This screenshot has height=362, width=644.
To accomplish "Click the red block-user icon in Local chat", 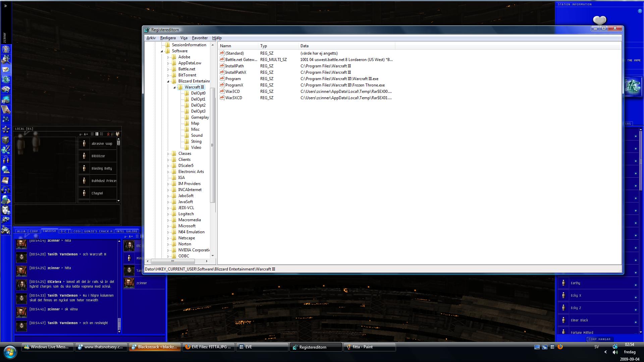I will coord(108,134).
